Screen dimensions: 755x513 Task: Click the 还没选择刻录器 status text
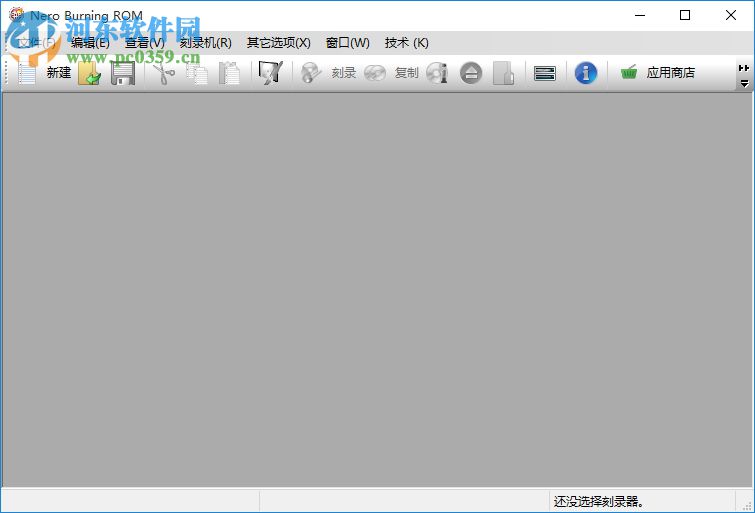pos(599,501)
